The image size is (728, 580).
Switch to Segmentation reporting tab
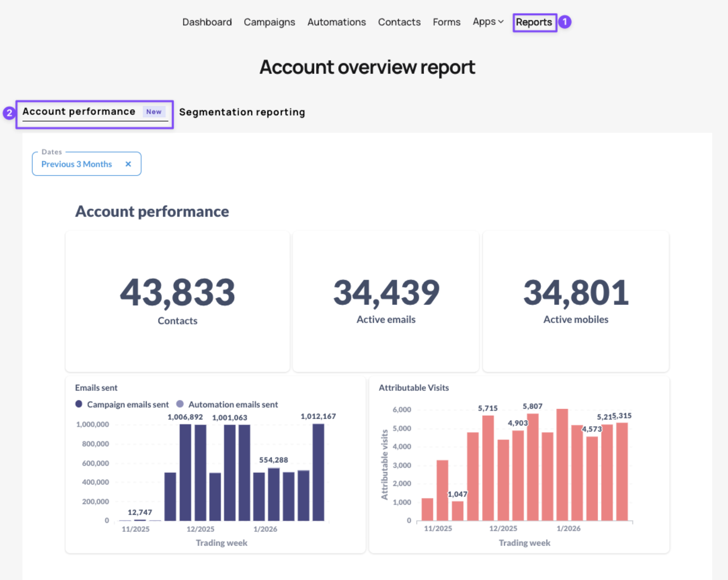[242, 112]
